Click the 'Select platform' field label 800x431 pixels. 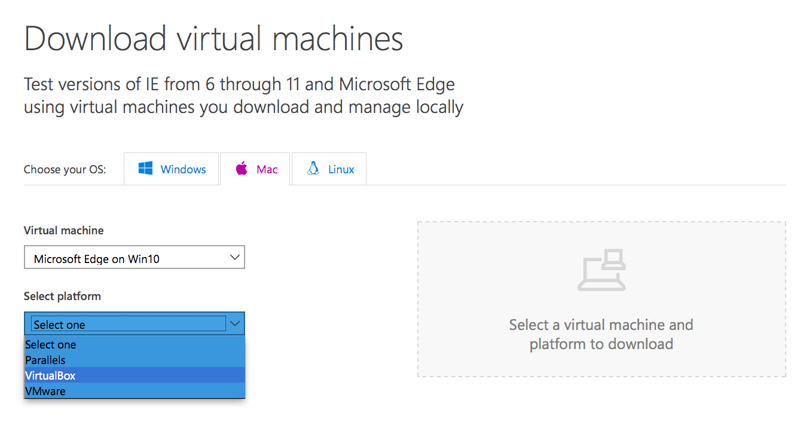[x=62, y=296]
